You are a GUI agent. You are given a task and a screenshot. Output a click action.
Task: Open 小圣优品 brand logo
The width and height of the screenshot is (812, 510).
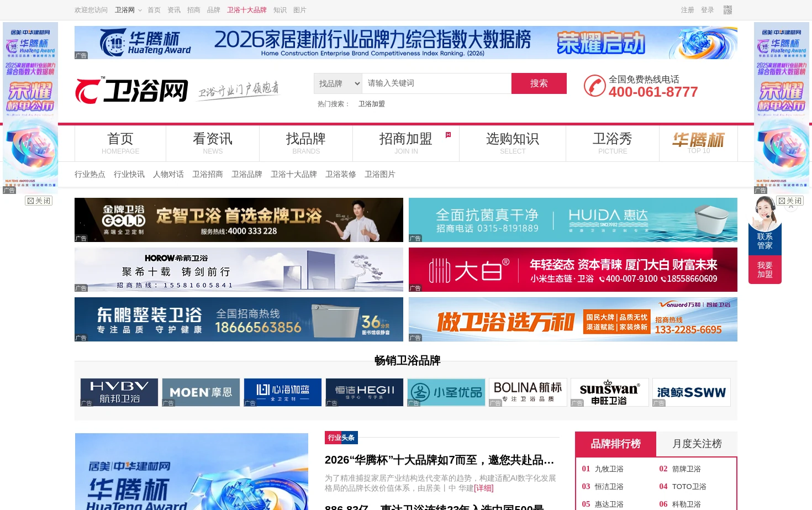[446, 392]
